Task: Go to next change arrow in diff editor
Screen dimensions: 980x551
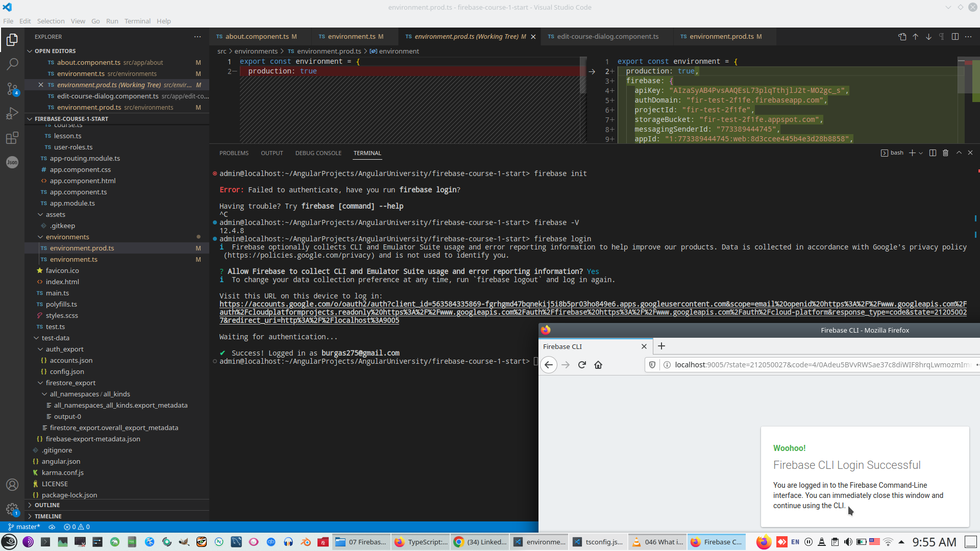Action: (x=928, y=37)
